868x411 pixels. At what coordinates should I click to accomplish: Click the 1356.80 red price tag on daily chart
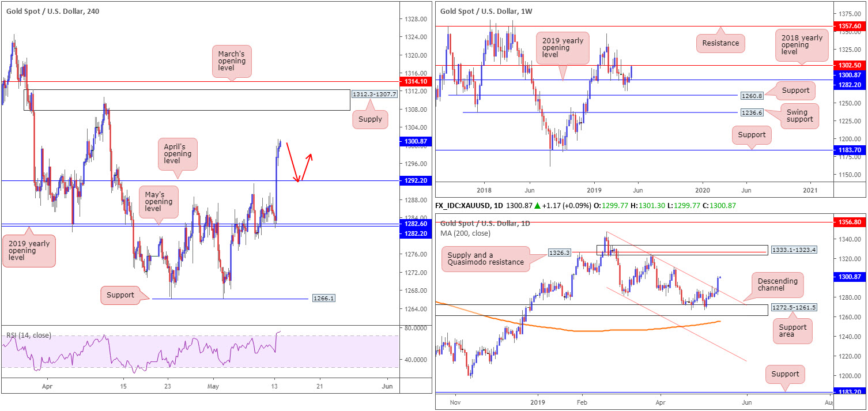pyautogui.click(x=849, y=221)
